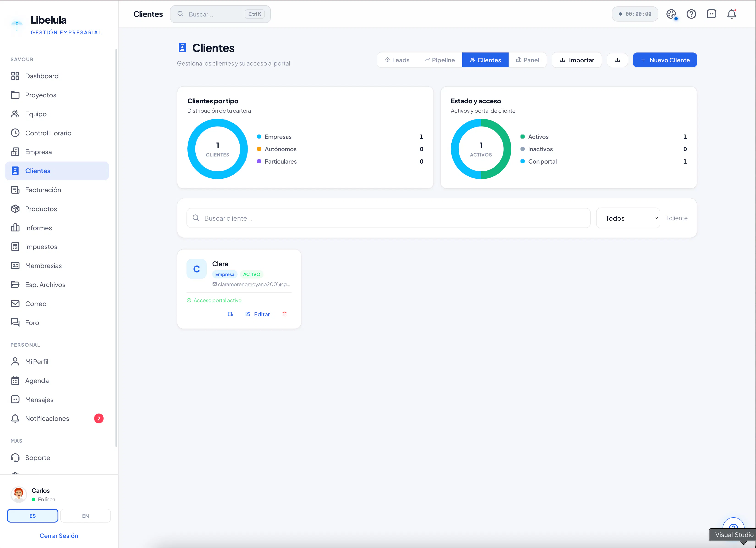Open Equipo section
Viewport: 756px width, 548px height.
57,114
